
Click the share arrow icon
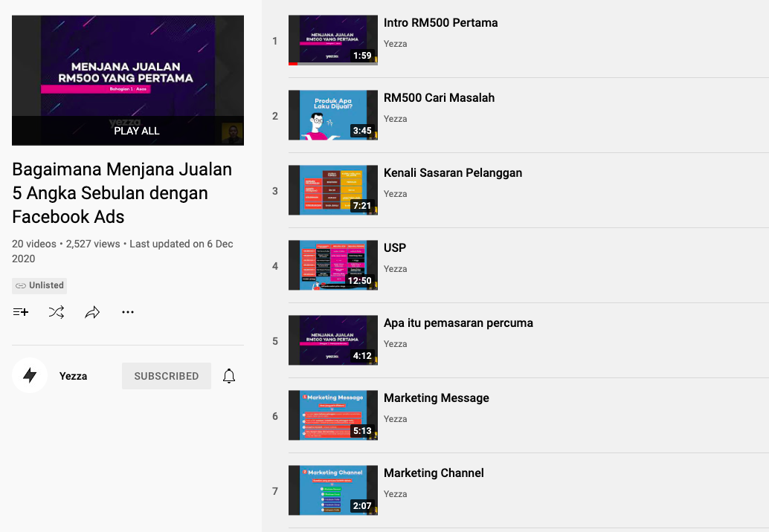tap(92, 312)
